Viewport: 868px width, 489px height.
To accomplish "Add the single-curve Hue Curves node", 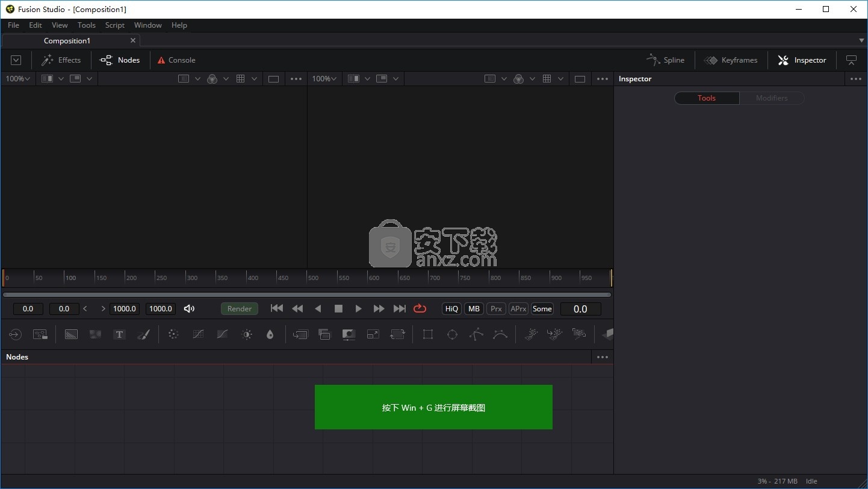I will pyautogui.click(x=222, y=334).
